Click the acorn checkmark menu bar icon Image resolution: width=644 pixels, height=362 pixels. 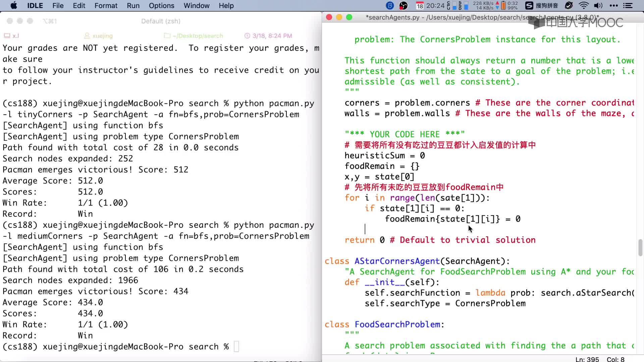coord(569,5)
